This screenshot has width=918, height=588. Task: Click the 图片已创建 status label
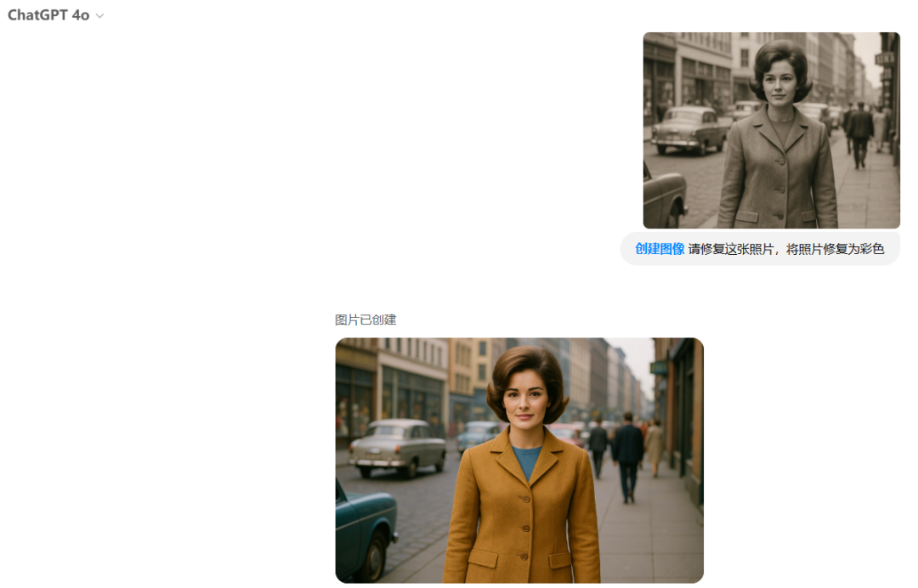coord(365,320)
